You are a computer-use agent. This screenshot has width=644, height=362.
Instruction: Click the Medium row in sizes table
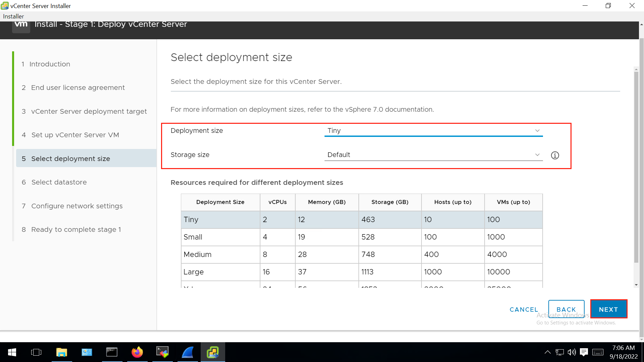362,255
